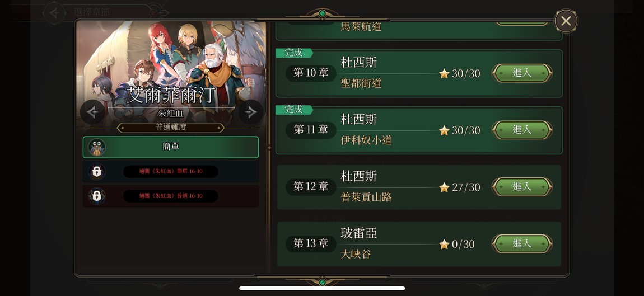
Task: Tap the 簡單 difficulty character icon
Action: 97,147
